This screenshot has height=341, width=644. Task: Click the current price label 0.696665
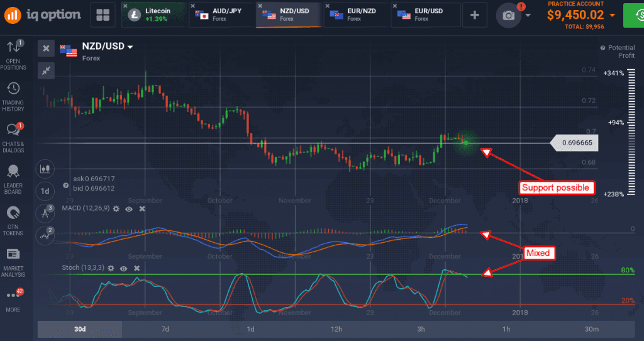(x=575, y=143)
